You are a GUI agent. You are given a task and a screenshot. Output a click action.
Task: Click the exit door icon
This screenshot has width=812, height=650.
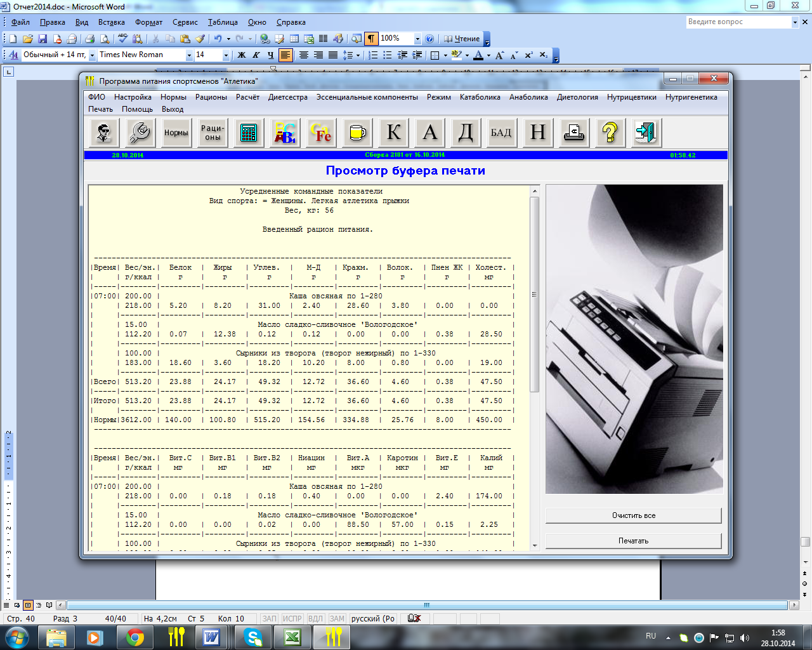pos(646,133)
